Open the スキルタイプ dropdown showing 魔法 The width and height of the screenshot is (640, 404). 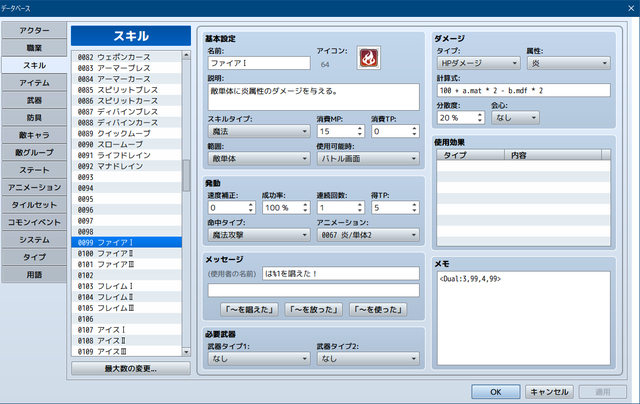(259, 131)
